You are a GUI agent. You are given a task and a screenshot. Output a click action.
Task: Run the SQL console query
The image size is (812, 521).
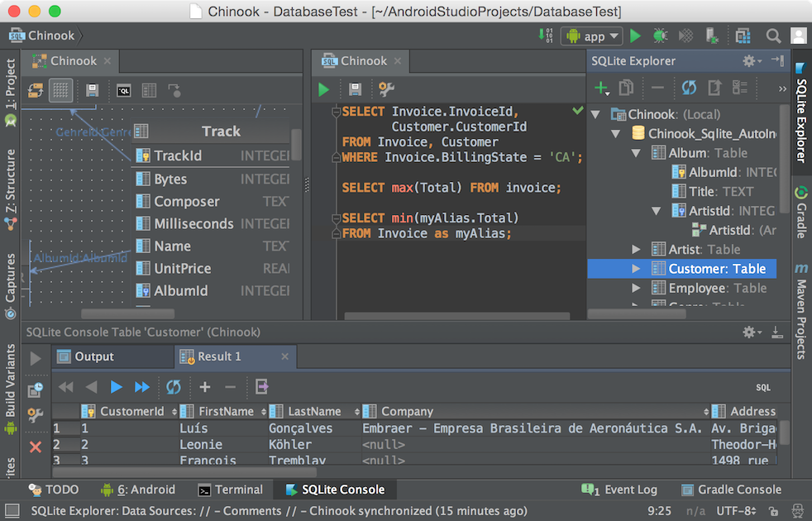pos(323,89)
